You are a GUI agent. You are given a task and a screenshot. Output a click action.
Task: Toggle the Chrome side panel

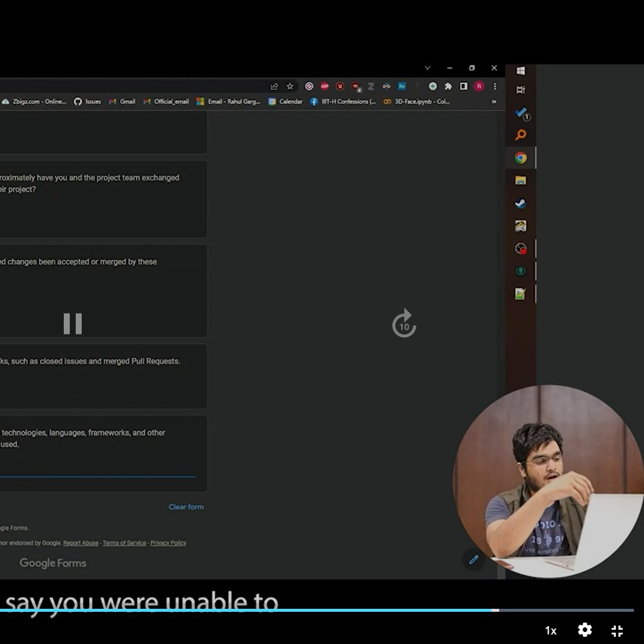(x=463, y=86)
